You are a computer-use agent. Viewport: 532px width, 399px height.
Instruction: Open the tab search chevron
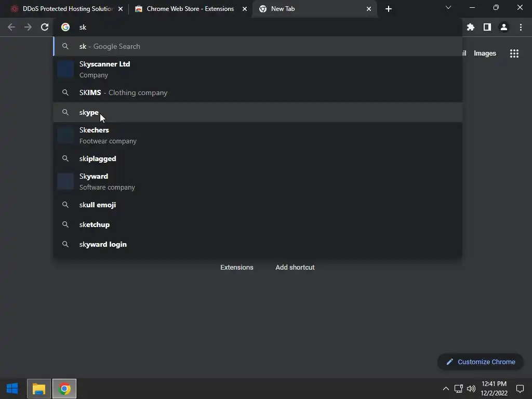coord(448,7)
